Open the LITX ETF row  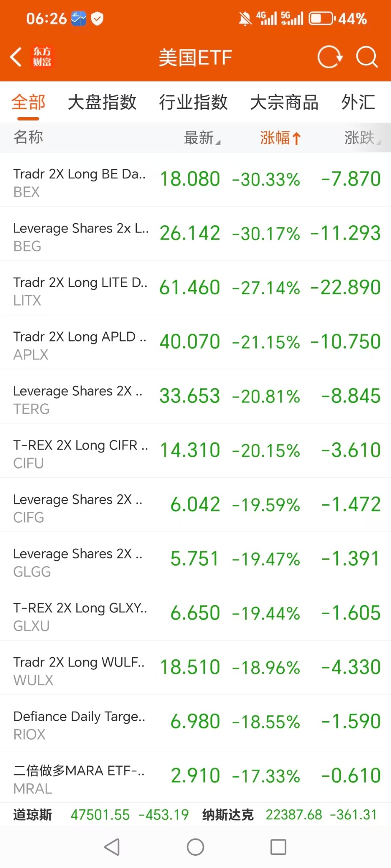(x=195, y=288)
